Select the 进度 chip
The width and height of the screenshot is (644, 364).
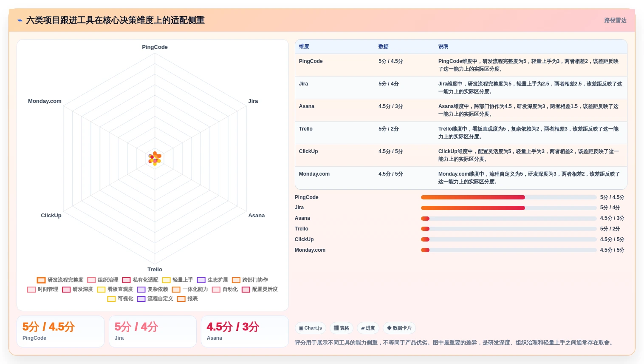(368, 328)
